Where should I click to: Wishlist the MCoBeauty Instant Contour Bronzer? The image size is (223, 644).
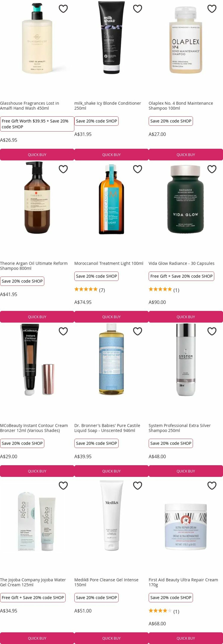tap(63, 331)
